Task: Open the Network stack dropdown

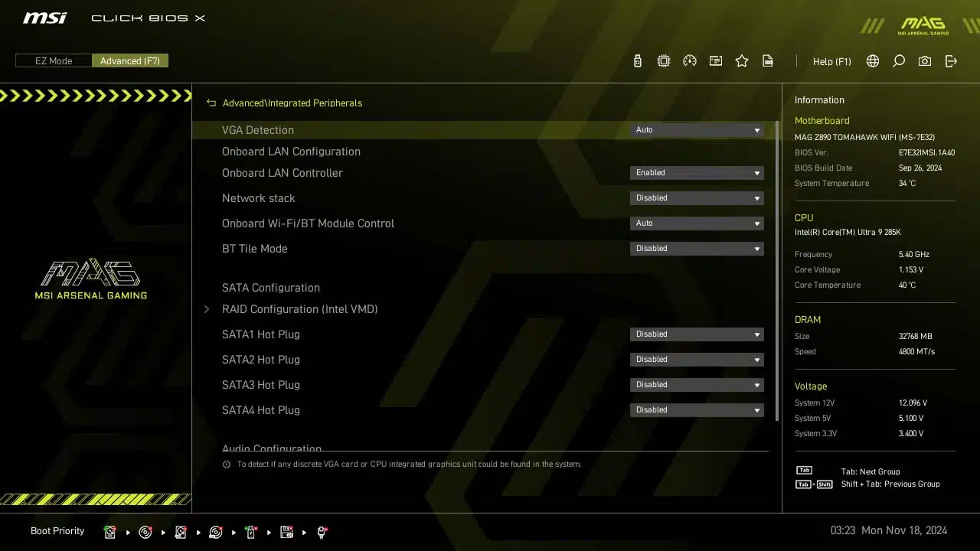Action: (x=697, y=198)
